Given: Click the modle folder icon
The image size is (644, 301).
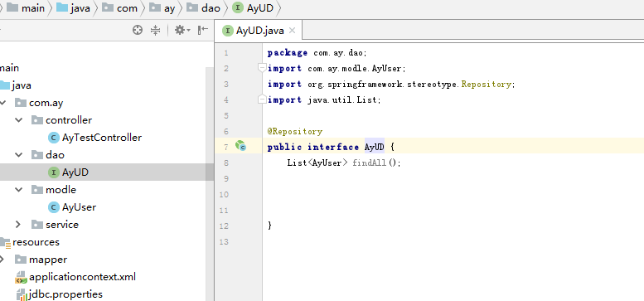Looking at the screenshot, I should point(37,189).
